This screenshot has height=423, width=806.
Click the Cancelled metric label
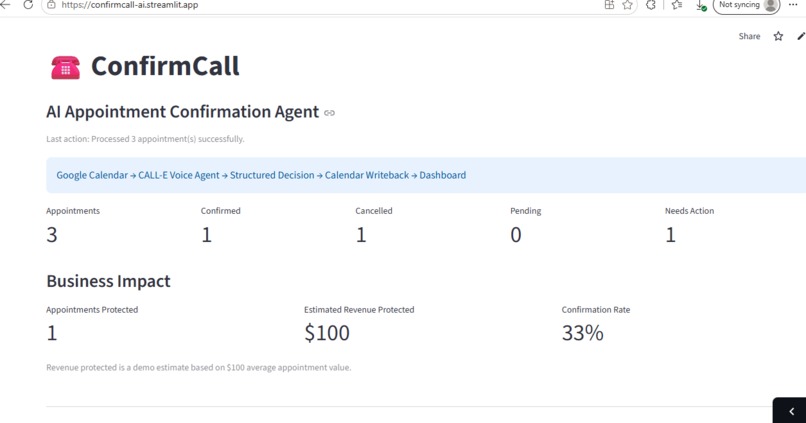[x=374, y=211]
